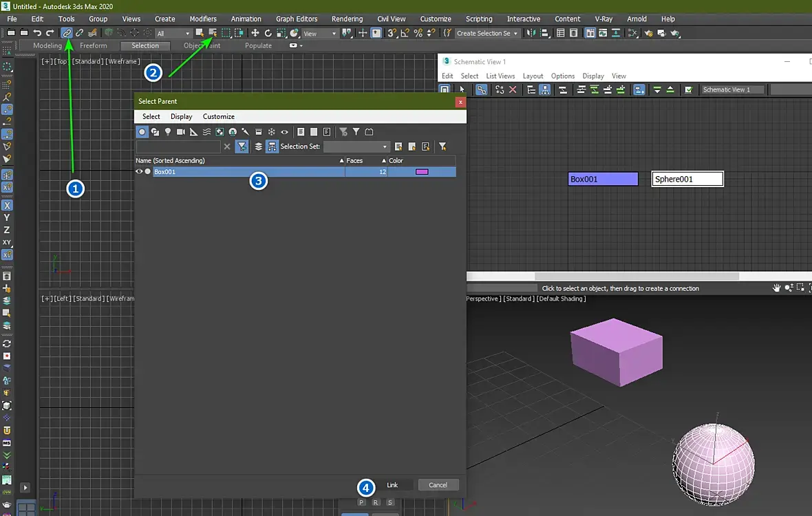812x516 pixels.
Task: Click the Unlink Selection icon
Action: tap(80, 33)
